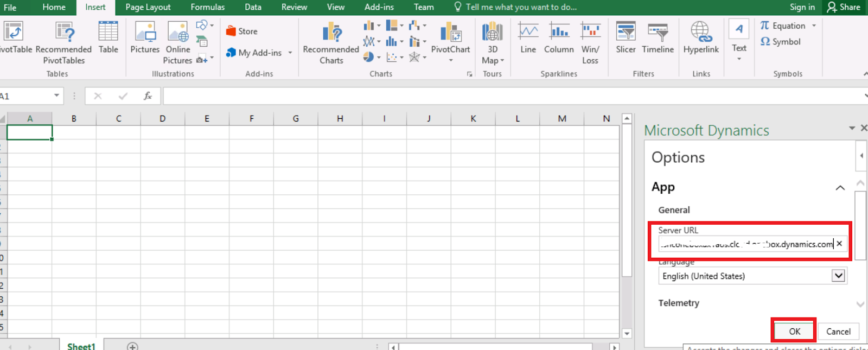The width and height of the screenshot is (868, 350).
Task: Click Cancel in the Options pane
Action: (x=838, y=331)
